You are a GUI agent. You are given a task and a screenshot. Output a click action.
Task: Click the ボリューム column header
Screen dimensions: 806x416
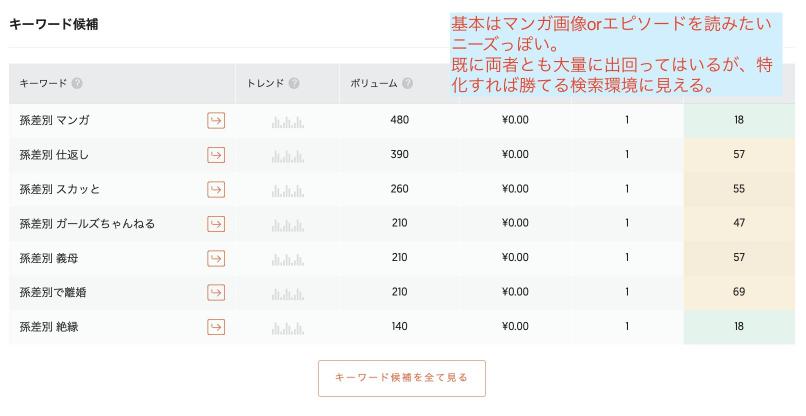pos(374,83)
